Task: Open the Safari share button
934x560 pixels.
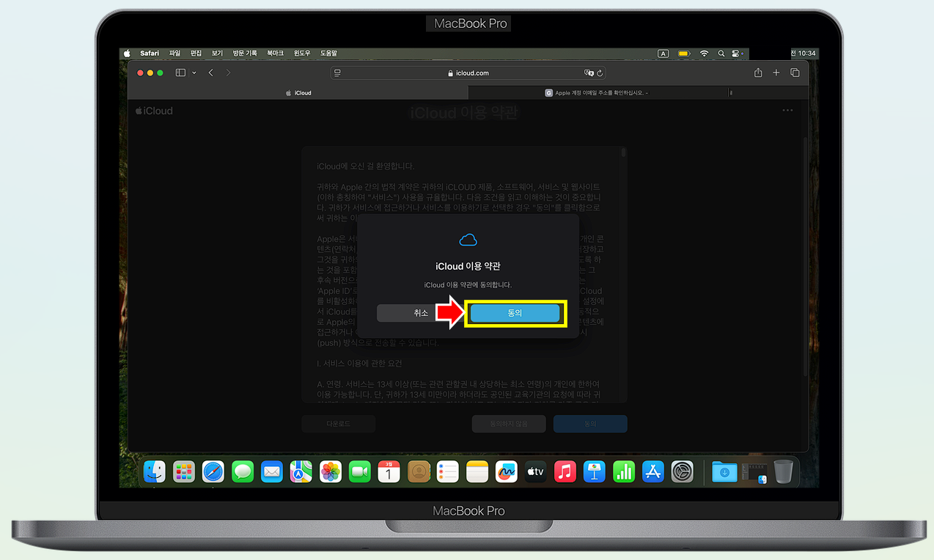Action: [x=758, y=73]
